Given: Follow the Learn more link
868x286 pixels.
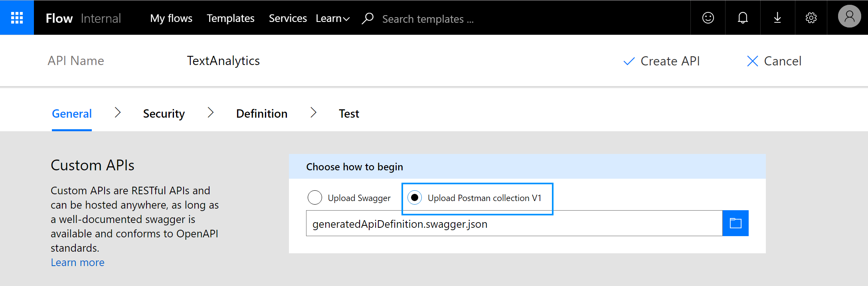Looking at the screenshot, I should 77,262.
